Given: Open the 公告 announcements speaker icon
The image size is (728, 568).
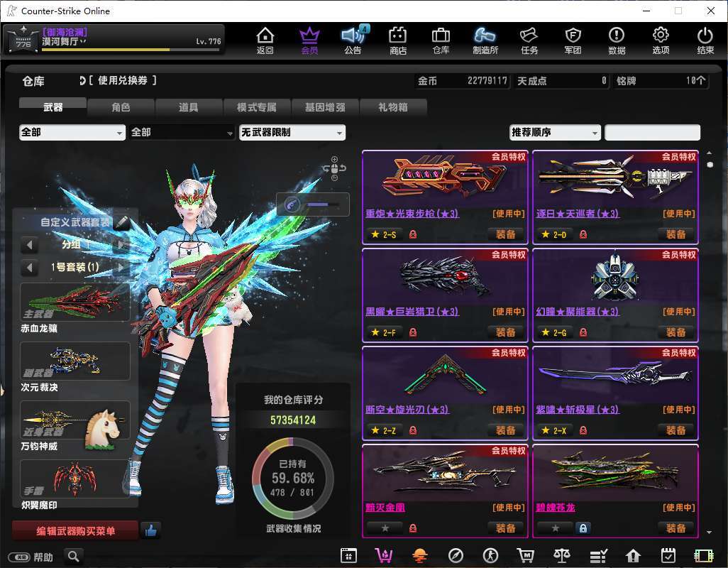Looking at the screenshot, I should 353,40.
